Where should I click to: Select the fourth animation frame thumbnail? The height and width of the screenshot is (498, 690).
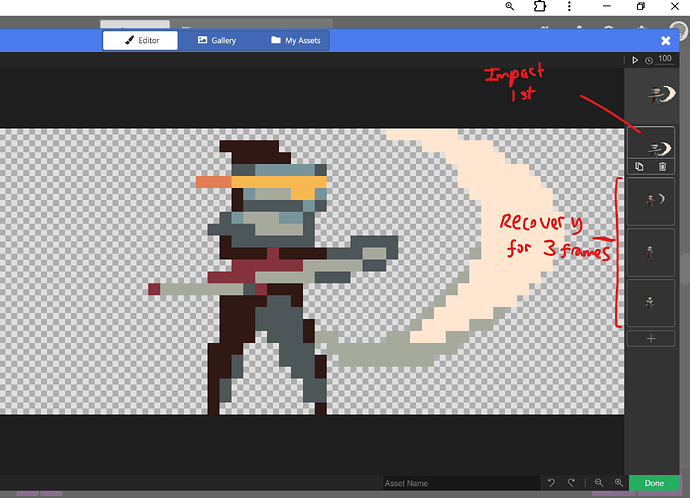(651, 253)
